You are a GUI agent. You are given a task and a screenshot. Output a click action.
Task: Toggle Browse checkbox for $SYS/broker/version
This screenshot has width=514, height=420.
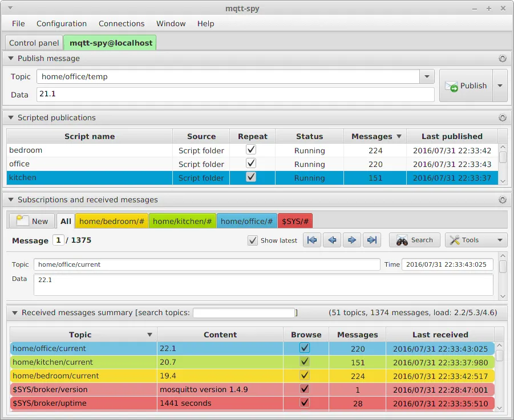[x=305, y=389]
